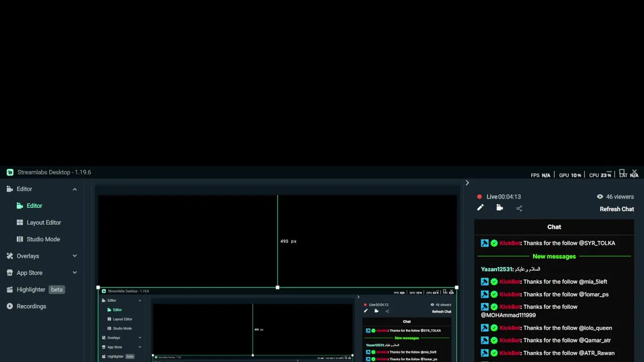This screenshot has width=644, height=362.
Task: Click the red Live indicator dot
Action: coord(479,197)
